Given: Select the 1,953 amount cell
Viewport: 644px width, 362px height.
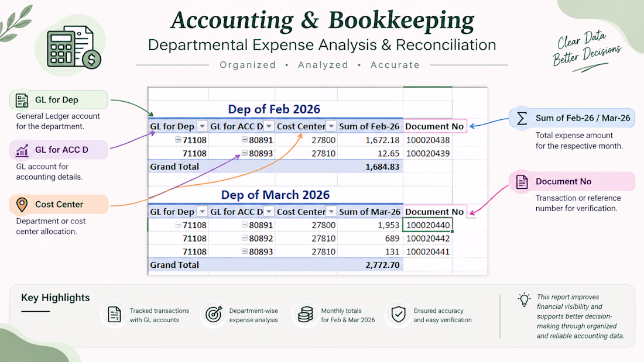Looking at the screenshot, I should tap(370, 225).
